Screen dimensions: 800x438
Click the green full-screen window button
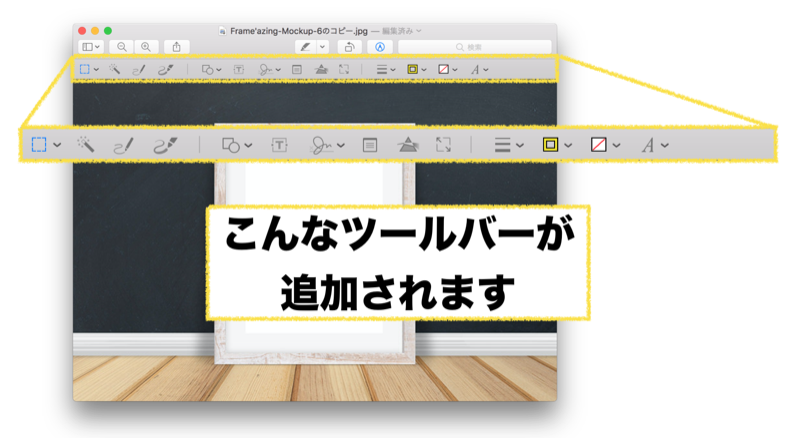click(x=108, y=31)
